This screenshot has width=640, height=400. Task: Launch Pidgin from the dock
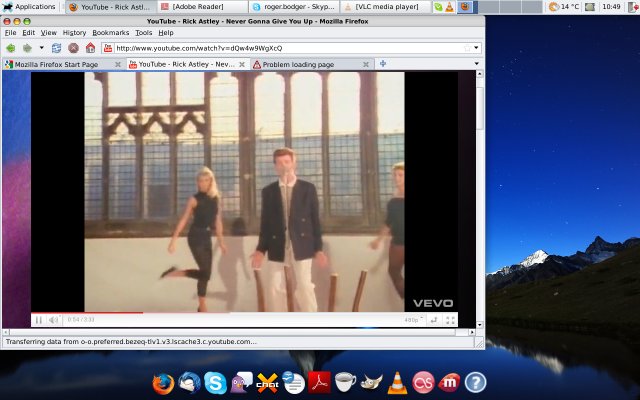(x=242, y=383)
